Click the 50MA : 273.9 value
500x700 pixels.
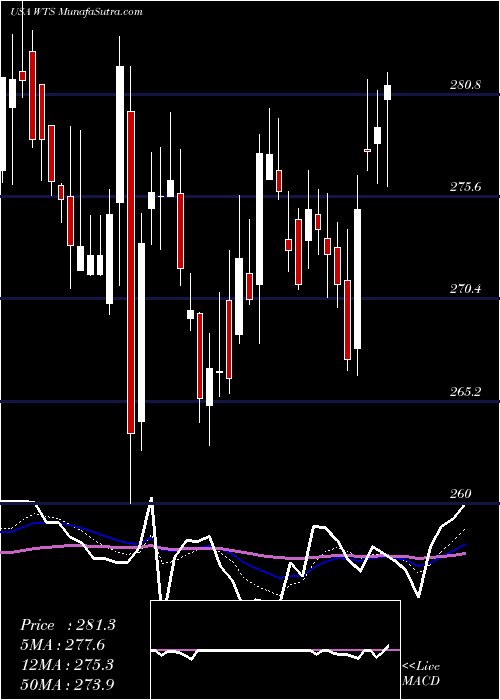68,685
